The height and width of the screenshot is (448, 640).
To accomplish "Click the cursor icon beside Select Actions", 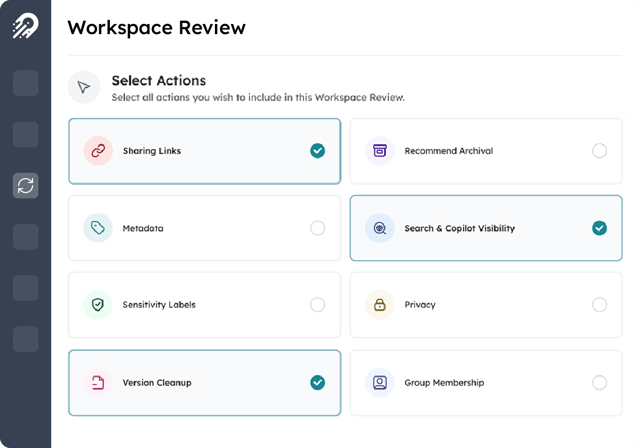I will (84, 87).
